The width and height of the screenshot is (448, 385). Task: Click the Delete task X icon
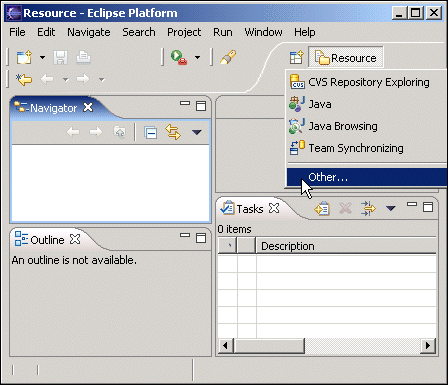point(345,209)
